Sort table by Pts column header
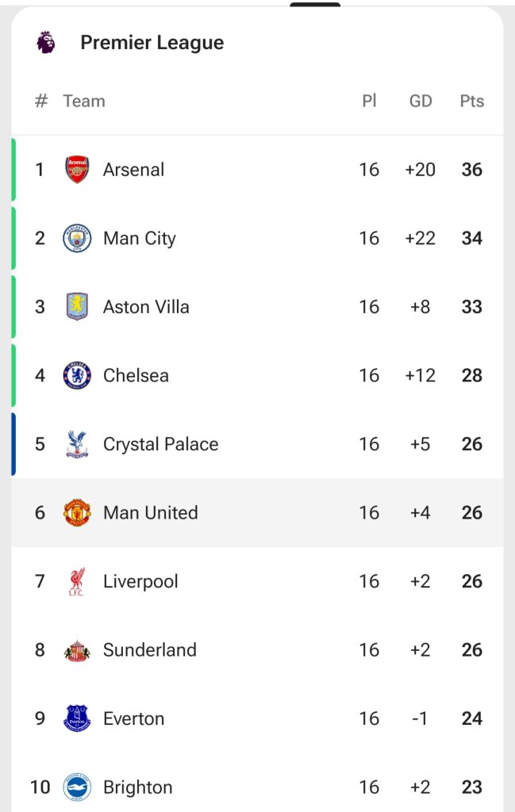 tap(471, 101)
